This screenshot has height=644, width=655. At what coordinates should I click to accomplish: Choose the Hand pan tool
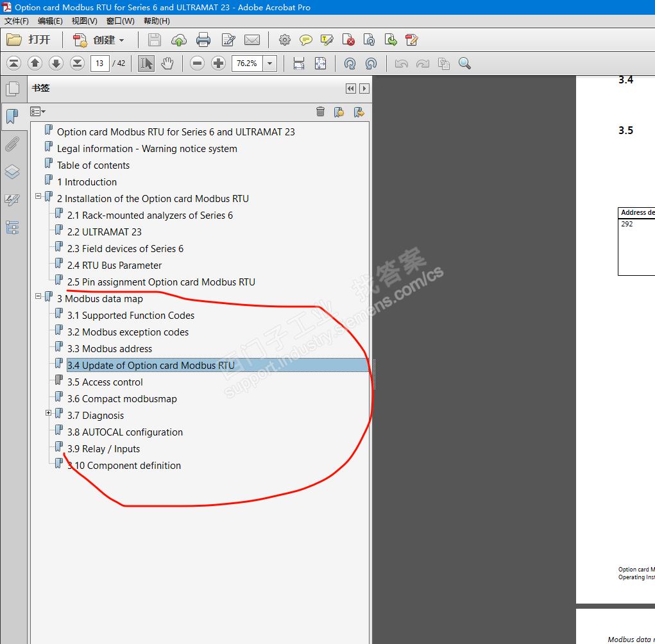click(x=167, y=64)
